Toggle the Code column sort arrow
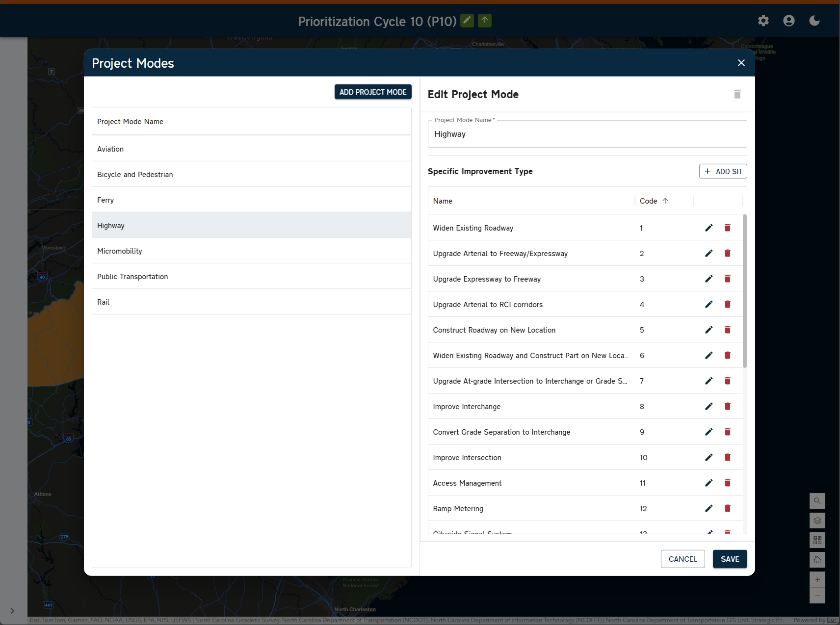 [x=665, y=201]
